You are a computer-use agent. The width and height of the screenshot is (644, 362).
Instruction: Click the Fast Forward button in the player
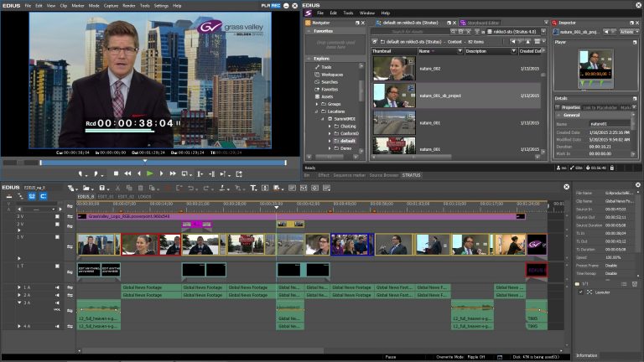[172, 173]
